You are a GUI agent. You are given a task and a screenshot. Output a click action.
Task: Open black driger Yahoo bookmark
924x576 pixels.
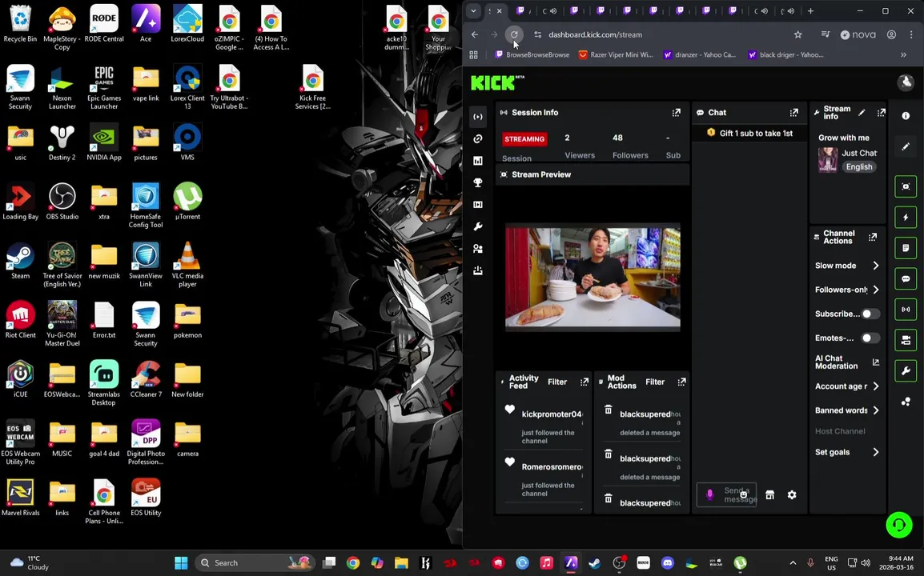(785, 54)
